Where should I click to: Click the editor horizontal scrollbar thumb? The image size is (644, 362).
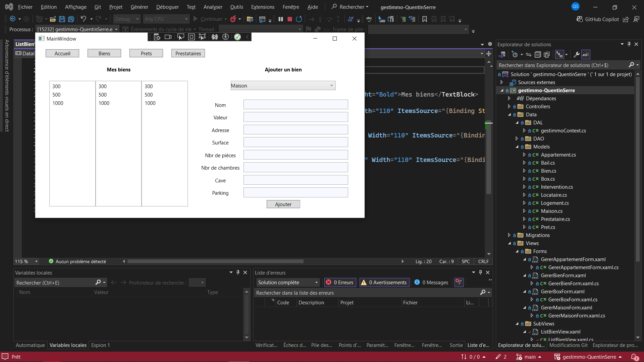pos(215,261)
